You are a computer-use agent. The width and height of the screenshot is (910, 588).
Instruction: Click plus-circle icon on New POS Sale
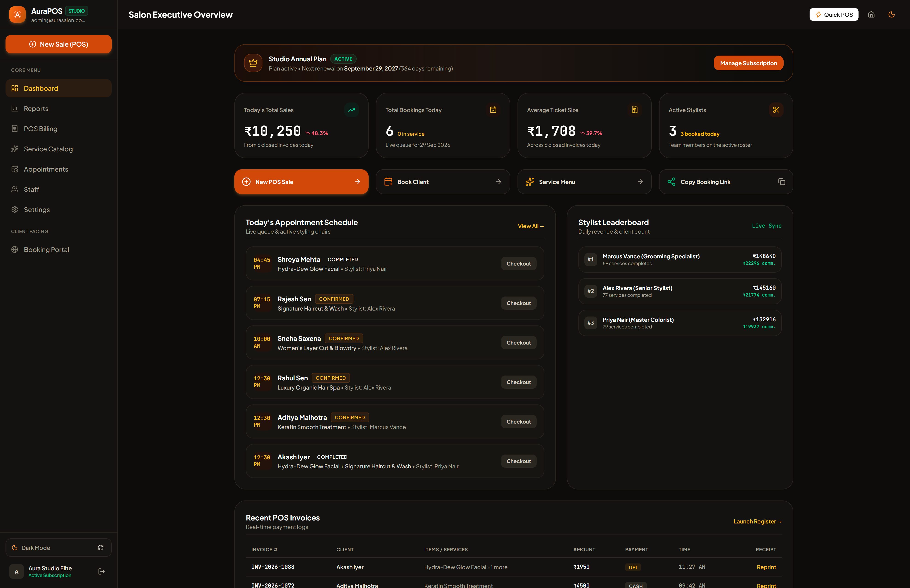(246, 182)
